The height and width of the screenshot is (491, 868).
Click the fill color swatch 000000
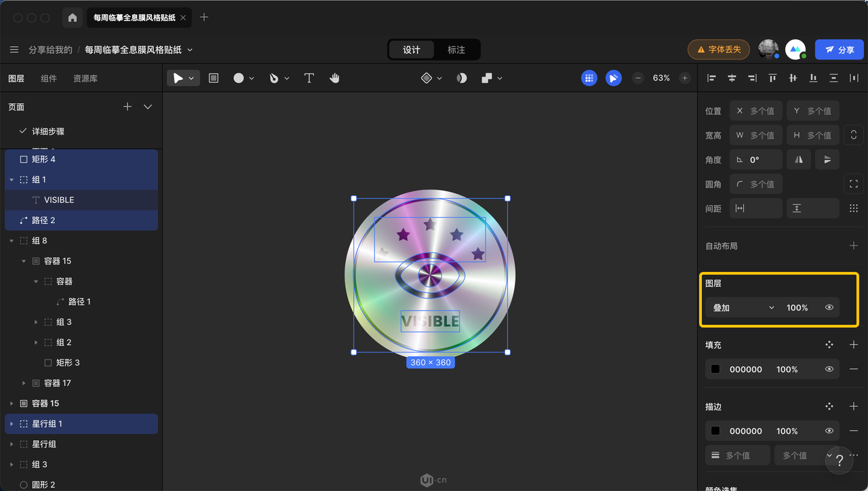pos(715,369)
